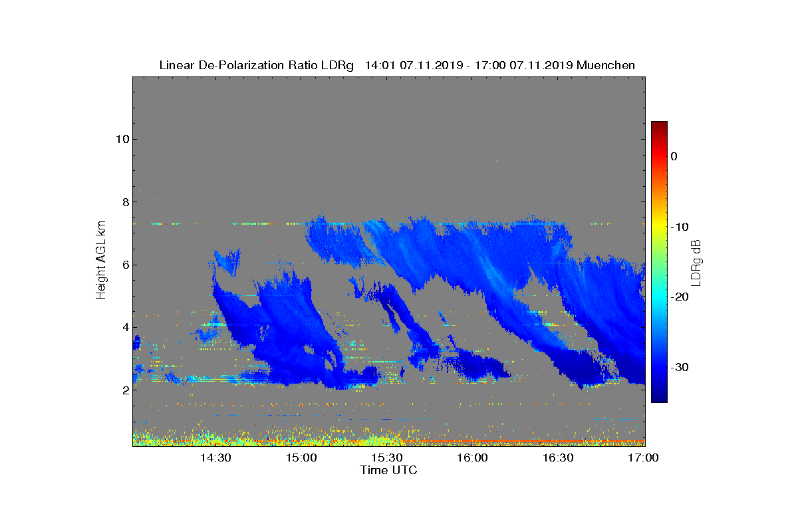This screenshot has width=798, height=532.
Task: Click the '15:30' time axis label
Action: pos(387,458)
